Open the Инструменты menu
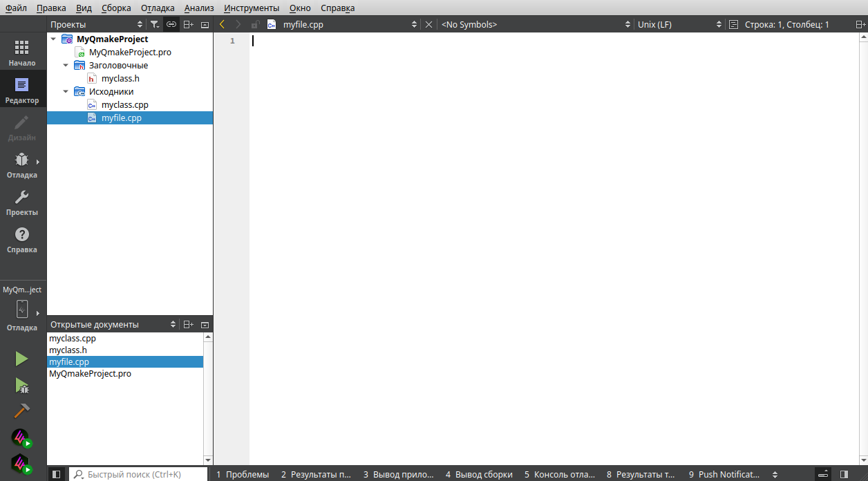868x481 pixels. coord(252,8)
